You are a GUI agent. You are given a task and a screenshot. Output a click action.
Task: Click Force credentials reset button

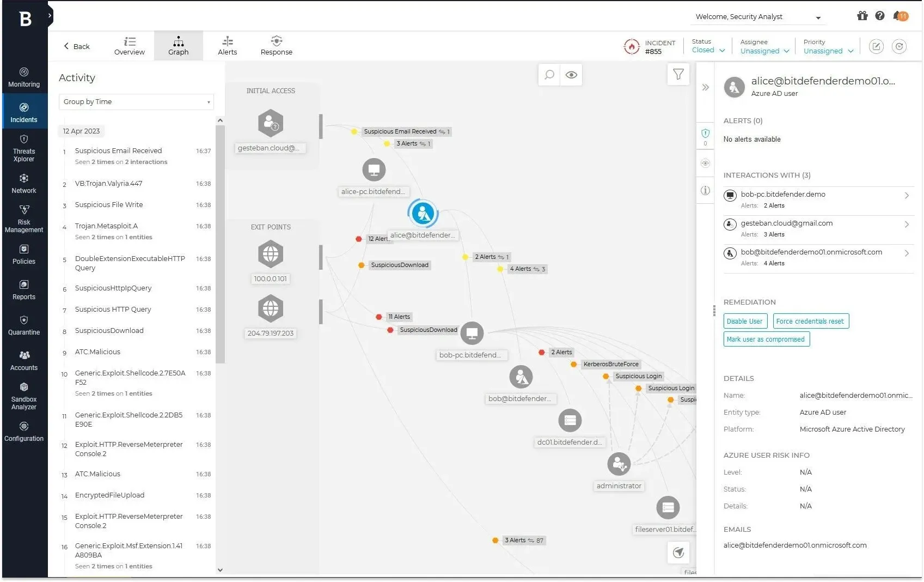[x=810, y=322]
